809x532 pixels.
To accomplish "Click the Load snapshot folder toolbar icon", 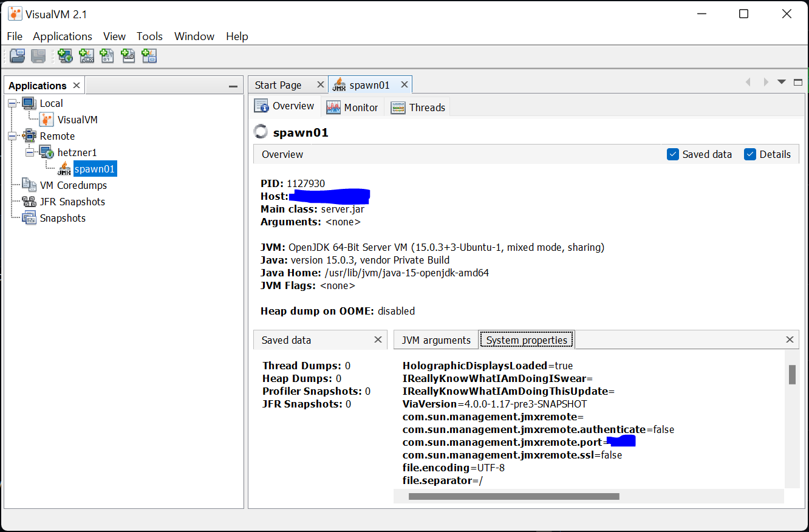I will coord(18,56).
